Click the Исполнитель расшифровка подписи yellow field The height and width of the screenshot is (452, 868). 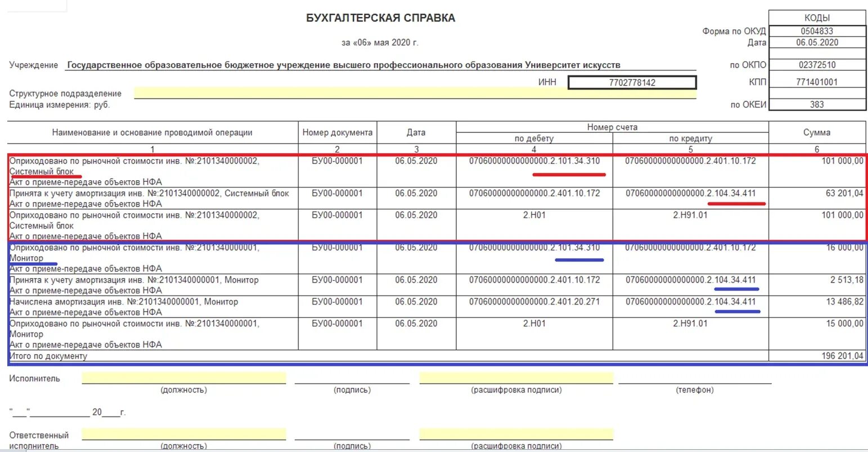pyautogui.click(x=516, y=378)
